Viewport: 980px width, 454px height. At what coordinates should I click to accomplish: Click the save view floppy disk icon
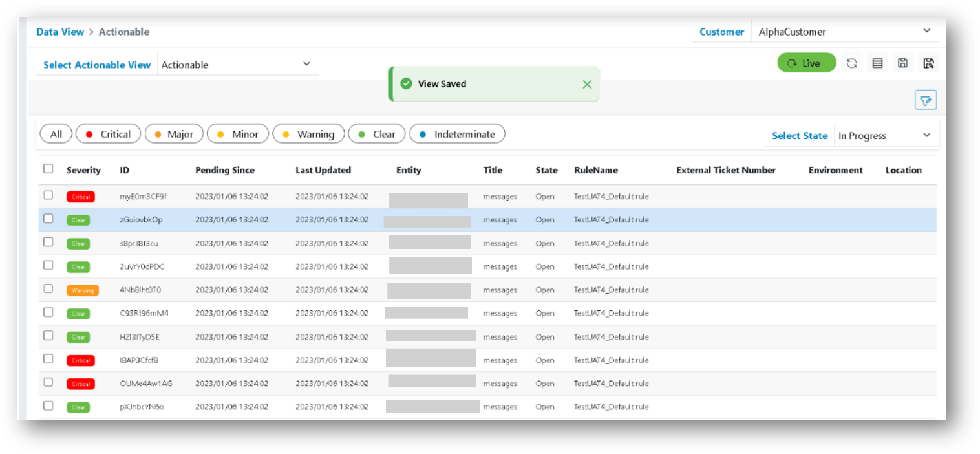coord(903,63)
